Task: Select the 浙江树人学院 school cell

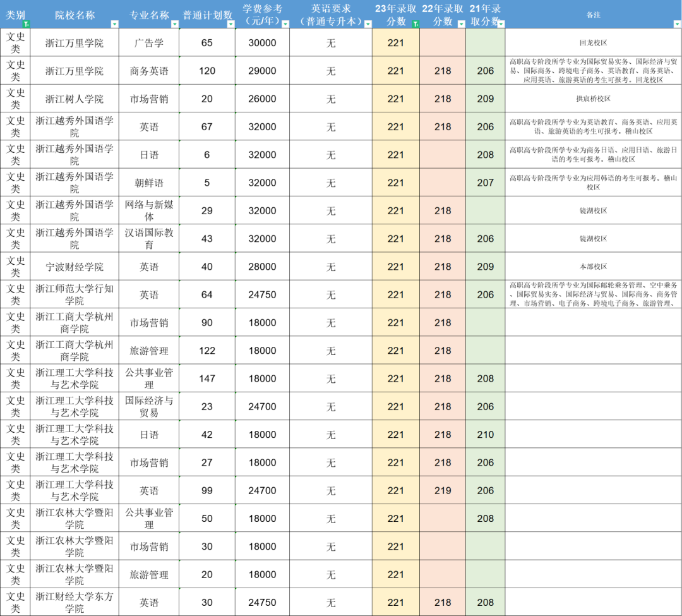Action: (x=75, y=99)
